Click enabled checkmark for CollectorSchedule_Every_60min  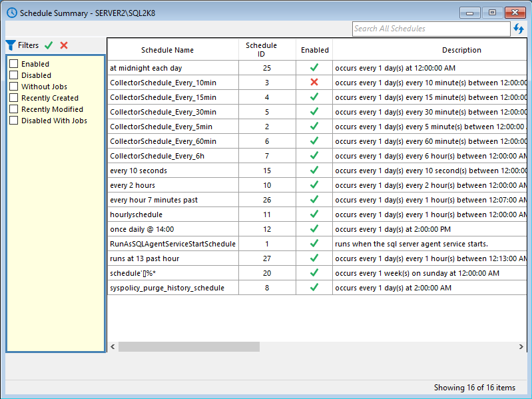(314, 141)
